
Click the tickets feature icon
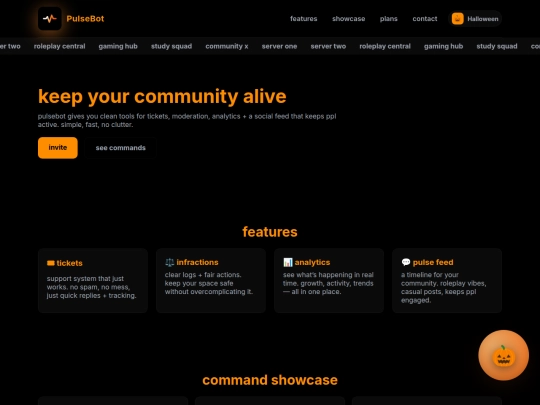[x=51, y=263]
